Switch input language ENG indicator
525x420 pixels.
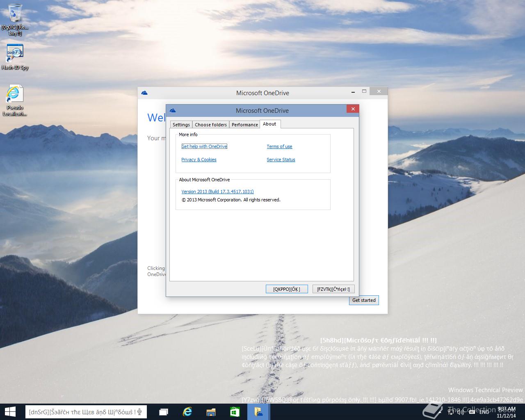(484, 412)
